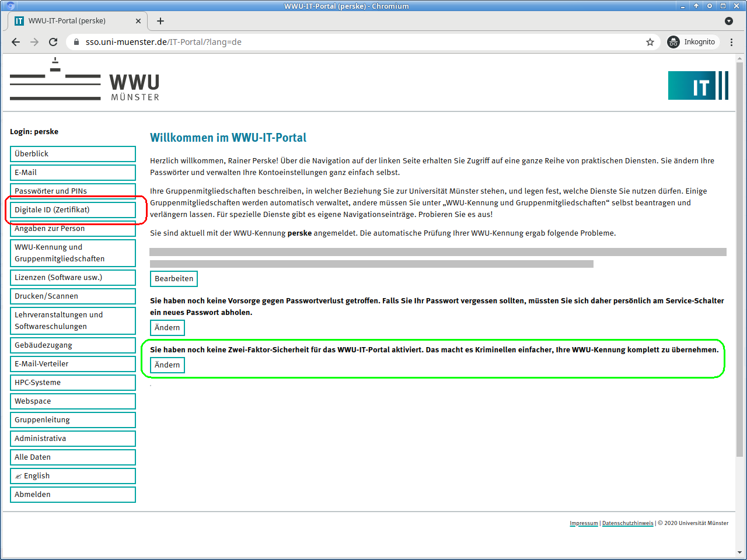Open the Impressum link

pyautogui.click(x=584, y=523)
